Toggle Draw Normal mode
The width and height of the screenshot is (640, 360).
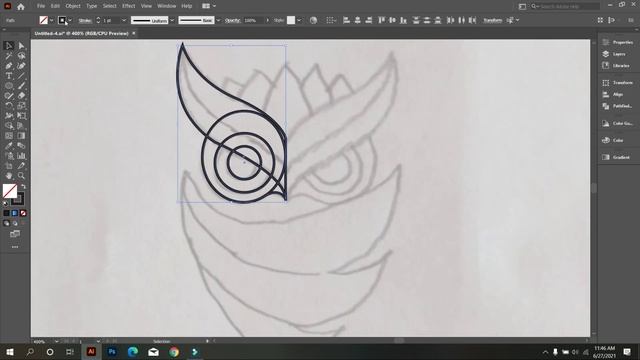tap(6, 223)
